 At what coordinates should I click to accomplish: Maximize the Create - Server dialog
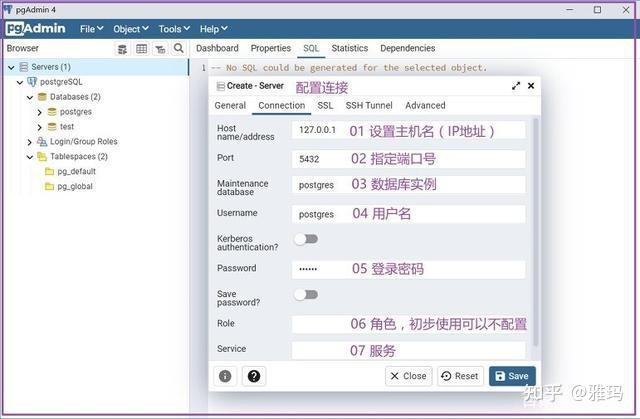(516, 86)
